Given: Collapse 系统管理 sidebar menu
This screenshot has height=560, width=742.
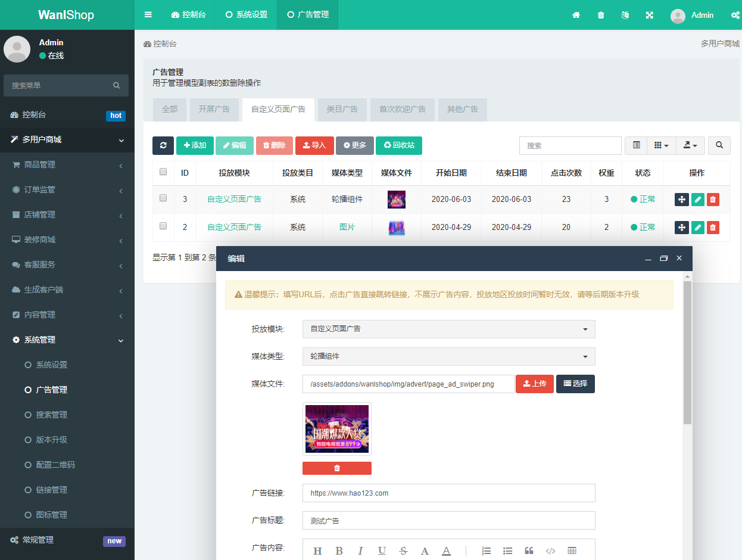Looking at the screenshot, I should tap(67, 340).
